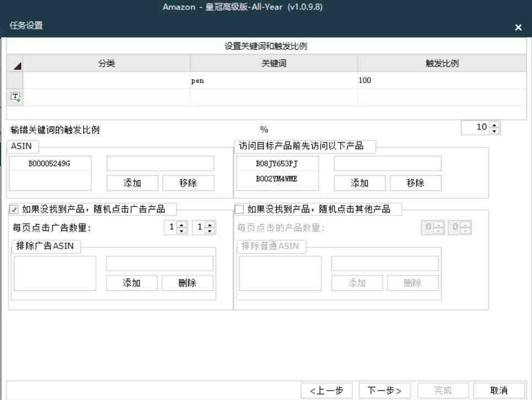Click the input field in 访问目标产品前先访问以下产品 group

[388, 164]
